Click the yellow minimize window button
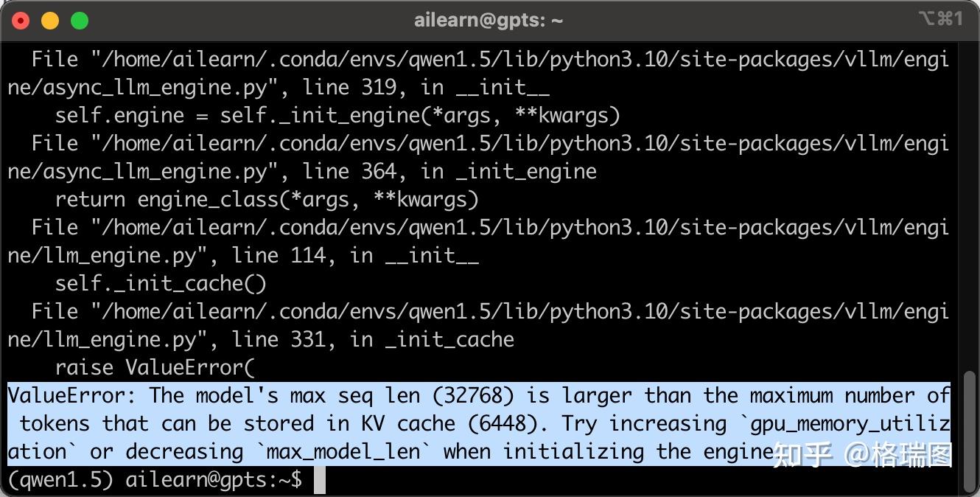 tap(50, 21)
